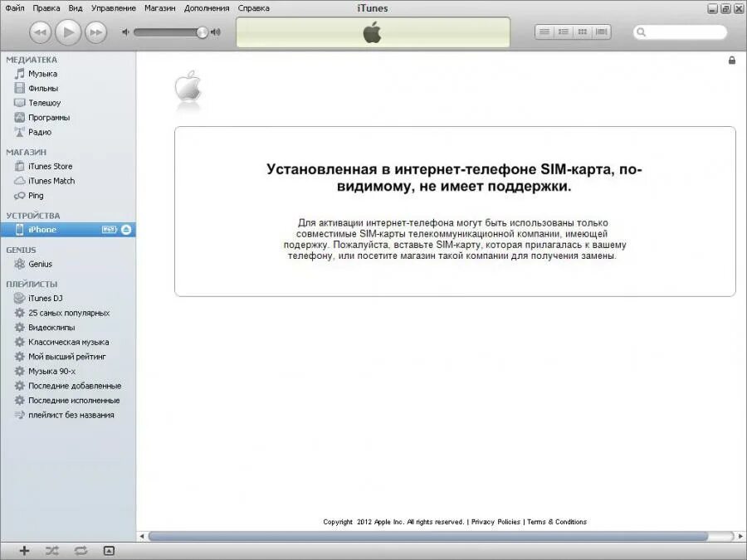Image resolution: width=747 pixels, height=560 pixels.
Task: Open the Privacy Policies link
Action: [x=496, y=522]
